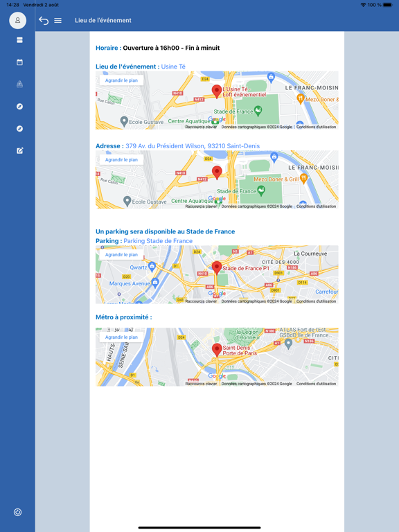The image size is (399, 532).
Task: Open Conditions d'utilisation on Adresse map
Action: point(316,206)
